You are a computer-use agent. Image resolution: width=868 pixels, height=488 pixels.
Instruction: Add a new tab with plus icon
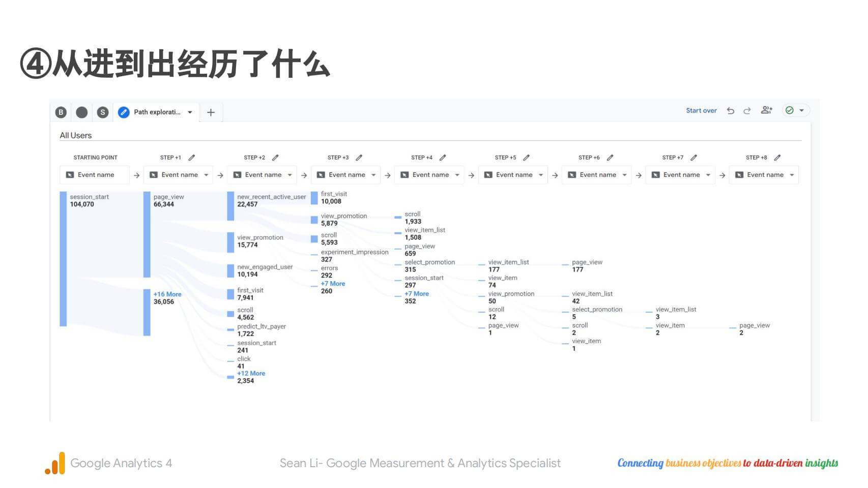[x=211, y=112]
